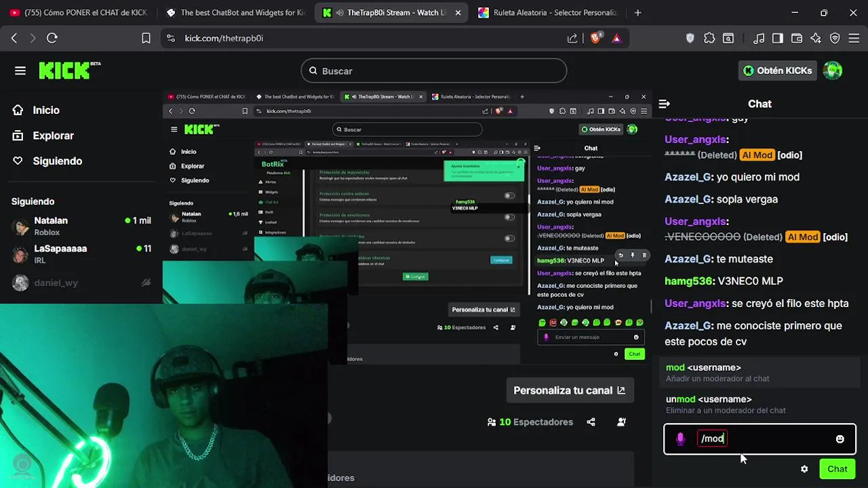
Task: Click the page search extension icon
Action: pyautogui.click(x=728, y=39)
